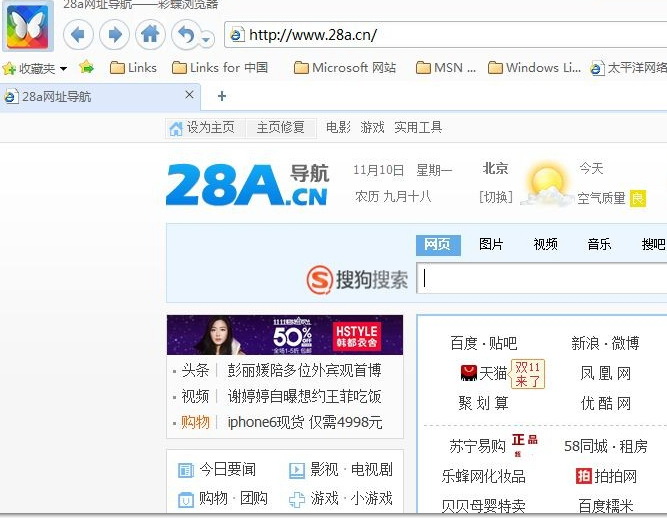Open the Windows Li... bookmark folder
The width and height of the screenshot is (667, 518).
(x=534, y=68)
